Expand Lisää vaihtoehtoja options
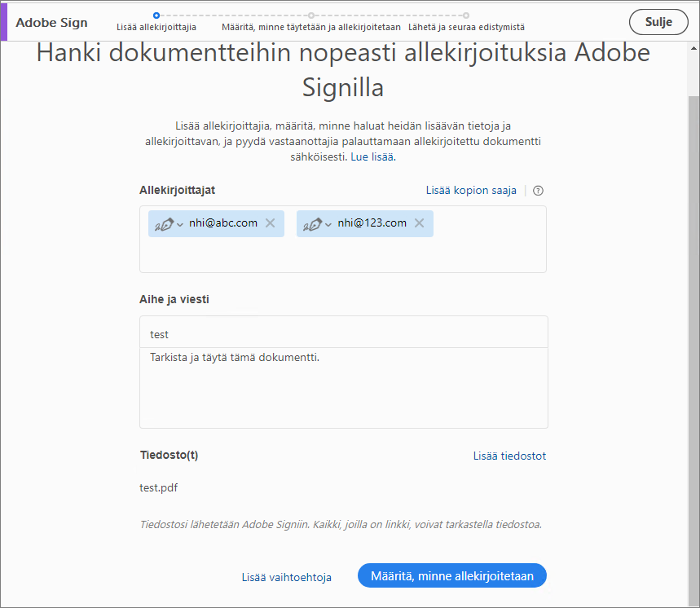Viewport: 700px width, 608px height. [x=286, y=577]
